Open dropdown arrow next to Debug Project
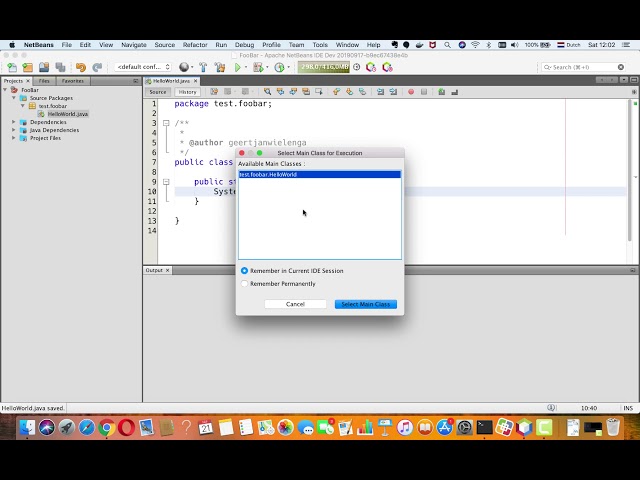640x480 pixels. pyautogui.click(x=267, y=67)
